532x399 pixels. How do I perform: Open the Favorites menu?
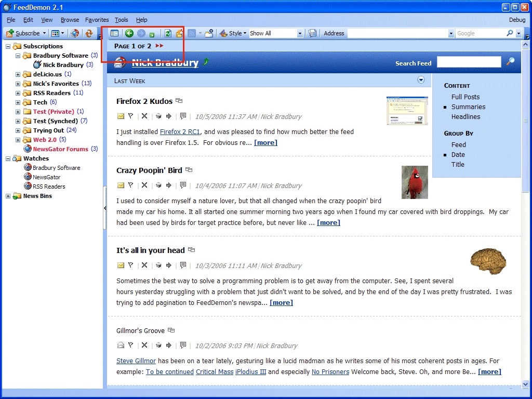coord(97,20)
